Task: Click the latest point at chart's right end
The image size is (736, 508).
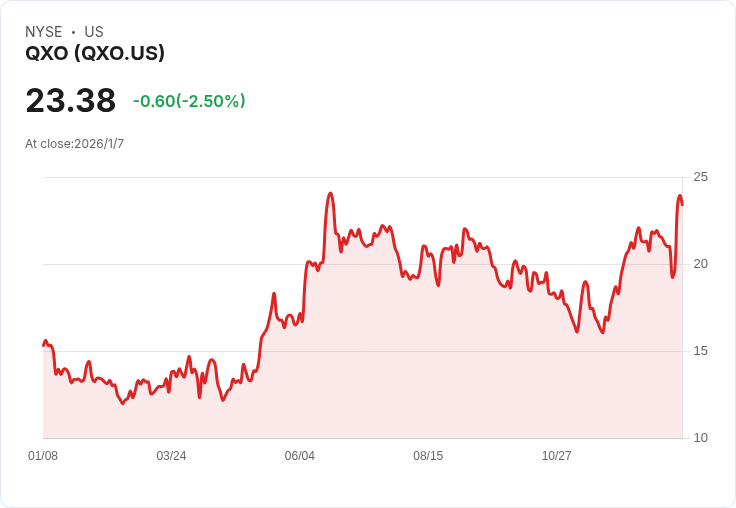Action: [682, 205]
